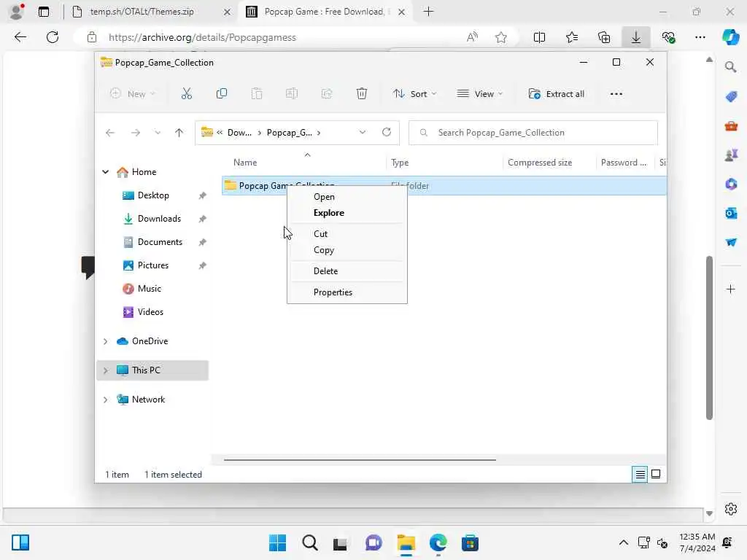Choose Copy in context menu
This screenshot has height=560, width=747.
coord(347,250)
